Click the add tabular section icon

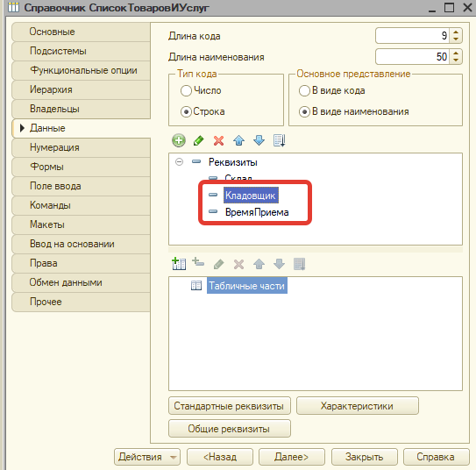click(x=179, y=264)
